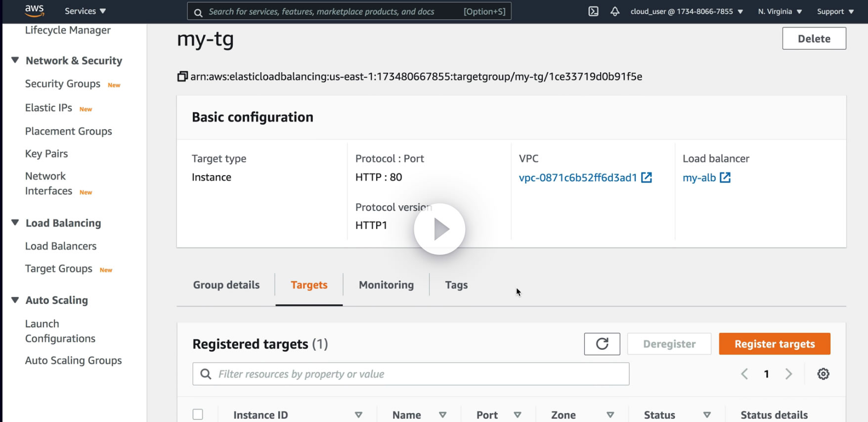Image resolution: width=868 pixels, height=422 pixels.
Task: Collapse the Network & Security section
Action: (x=15, y=60)
